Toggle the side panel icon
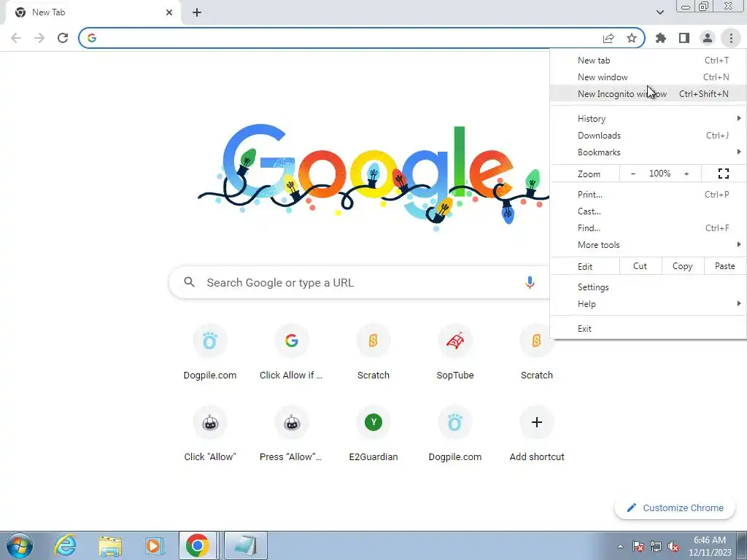 [684, 38]
